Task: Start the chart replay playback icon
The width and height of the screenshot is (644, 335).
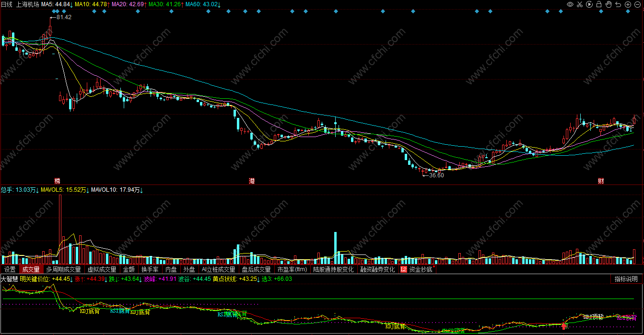Action: pyautogui.click(x=589, y=4)
